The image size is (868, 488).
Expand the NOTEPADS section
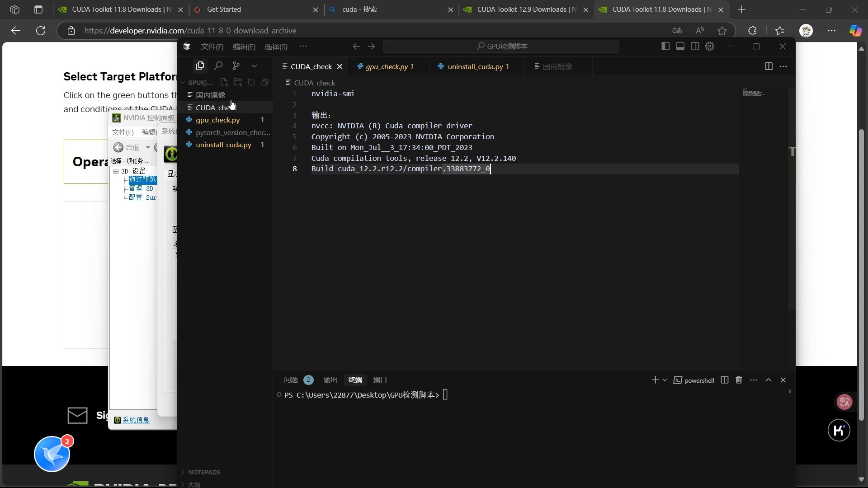click(204, 472)
